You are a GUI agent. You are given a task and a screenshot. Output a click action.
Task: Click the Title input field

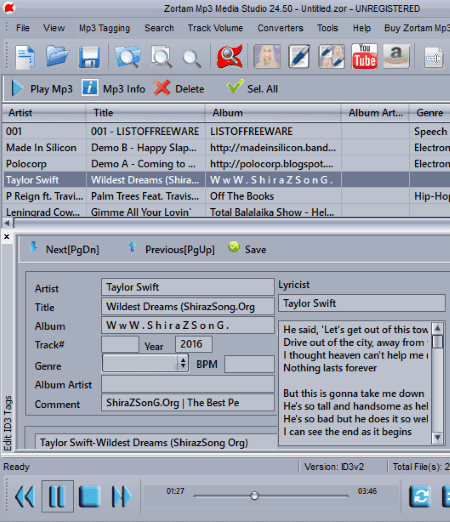(188, 306)
